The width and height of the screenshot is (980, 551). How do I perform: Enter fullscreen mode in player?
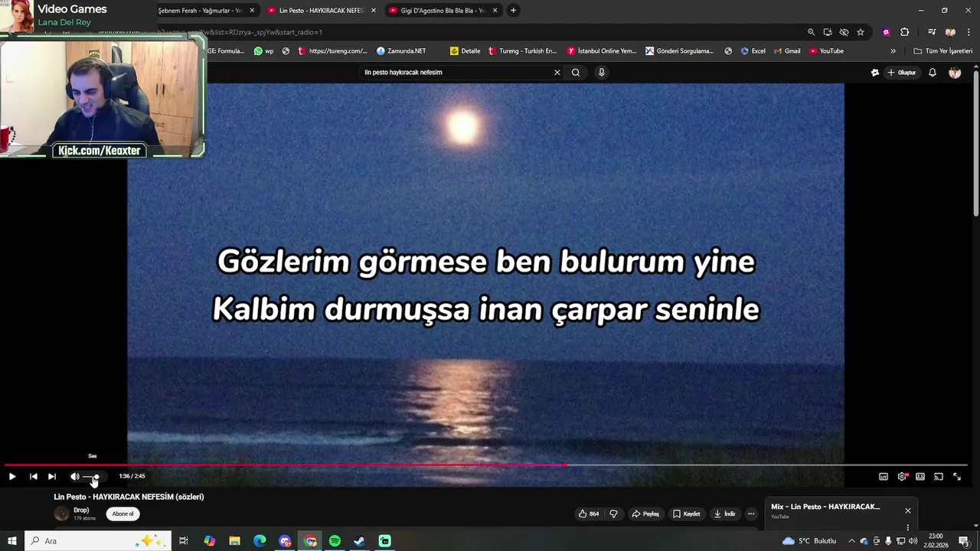point(957,477)
